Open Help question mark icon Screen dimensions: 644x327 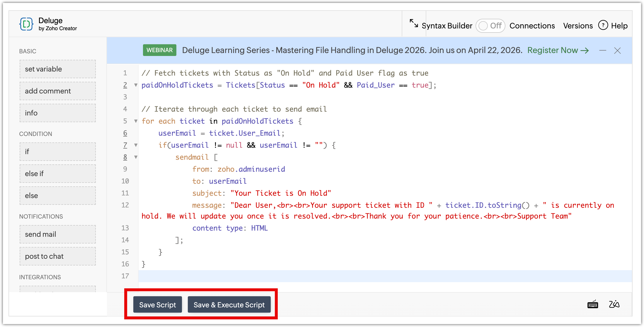pyautogui.click(x=603, y=25)
